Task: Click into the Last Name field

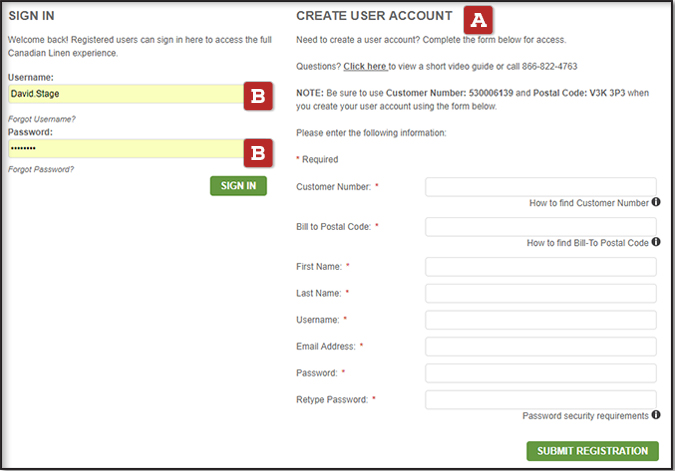Action: pyautogui.click(x=540, y=293)
